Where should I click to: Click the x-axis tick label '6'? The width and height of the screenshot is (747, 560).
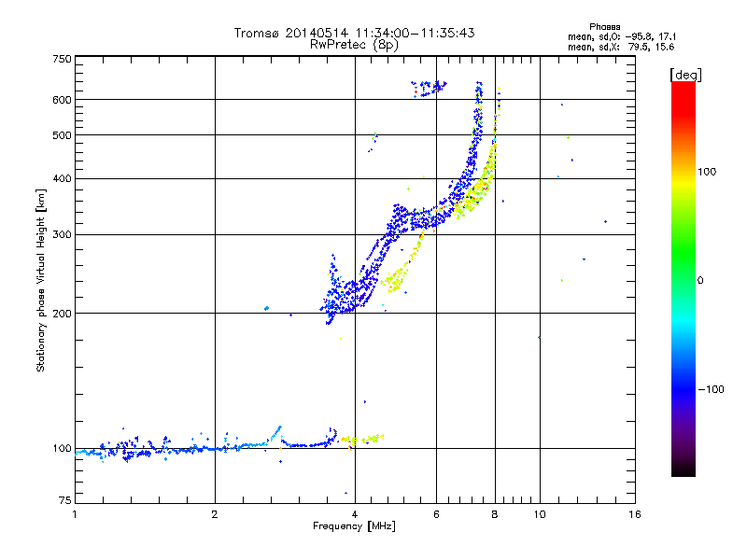click(436, 514)
